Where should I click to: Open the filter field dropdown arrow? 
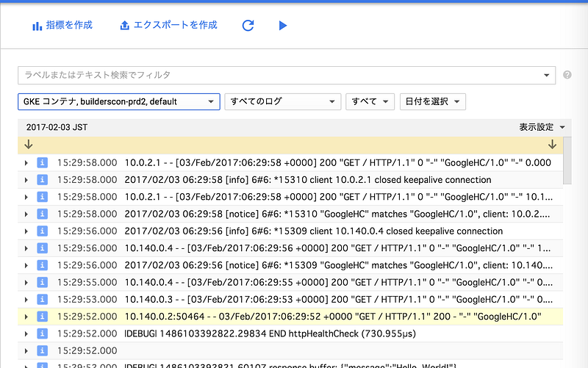(546, 76)
